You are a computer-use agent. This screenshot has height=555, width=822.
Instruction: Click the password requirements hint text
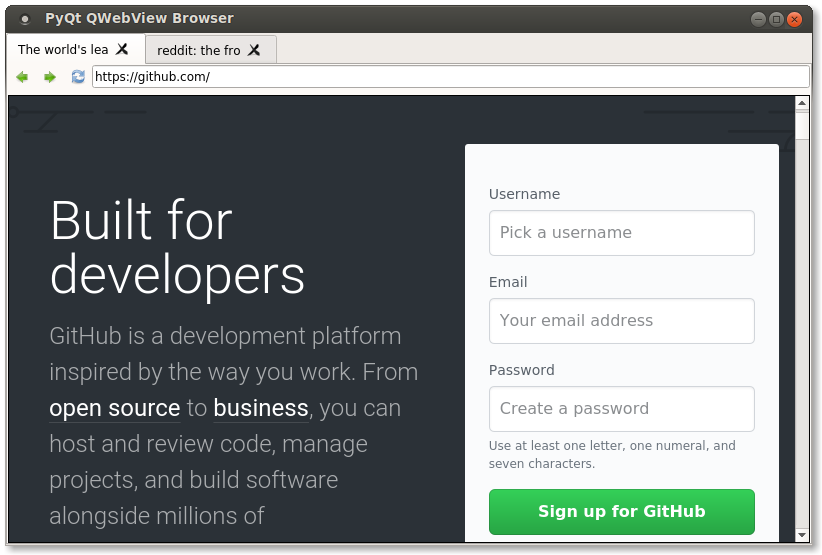[x=612, y=454]
